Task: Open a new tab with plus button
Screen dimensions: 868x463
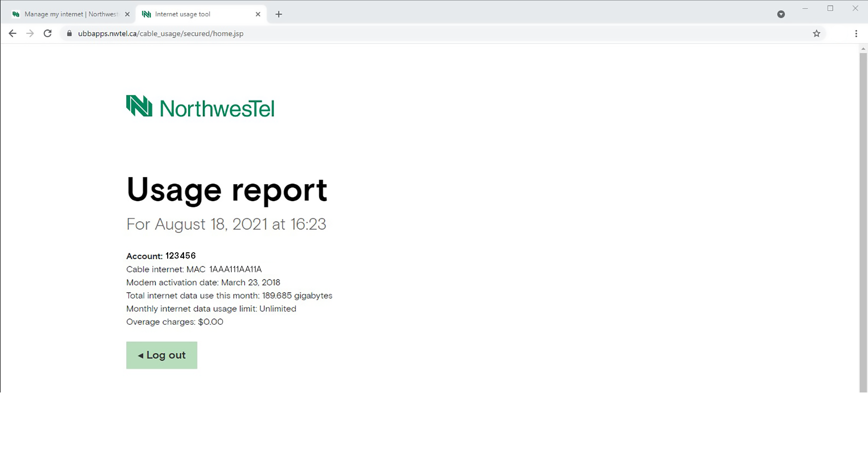Action: (x=279, y=14)
